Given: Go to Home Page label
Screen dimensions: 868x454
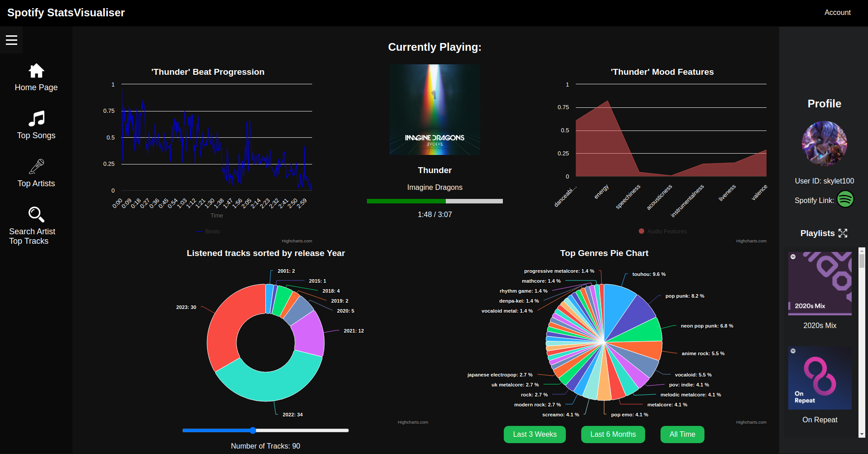Looking at the screenshot, I should [x=36, y=87].
